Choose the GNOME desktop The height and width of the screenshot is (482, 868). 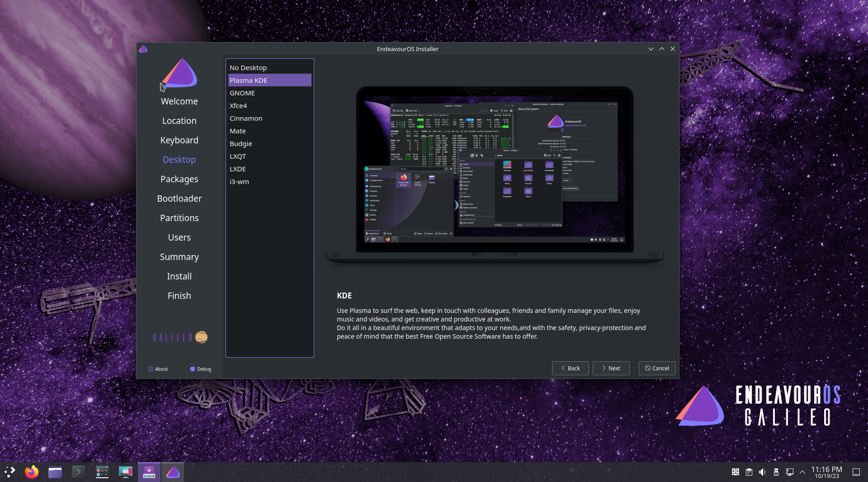click(270, 93)
